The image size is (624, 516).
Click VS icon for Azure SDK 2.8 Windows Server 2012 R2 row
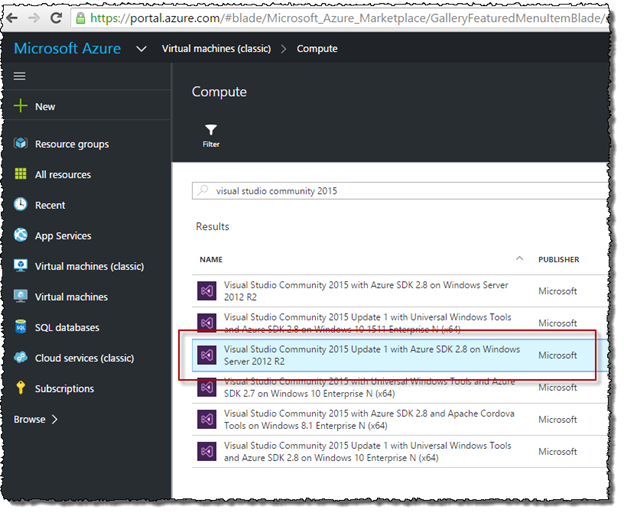207,291
